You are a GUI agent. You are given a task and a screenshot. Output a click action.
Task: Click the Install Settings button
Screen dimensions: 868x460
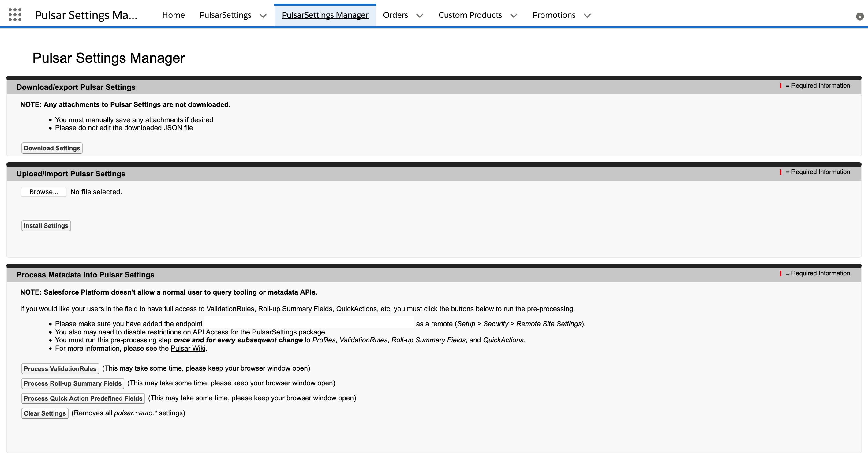46,225
